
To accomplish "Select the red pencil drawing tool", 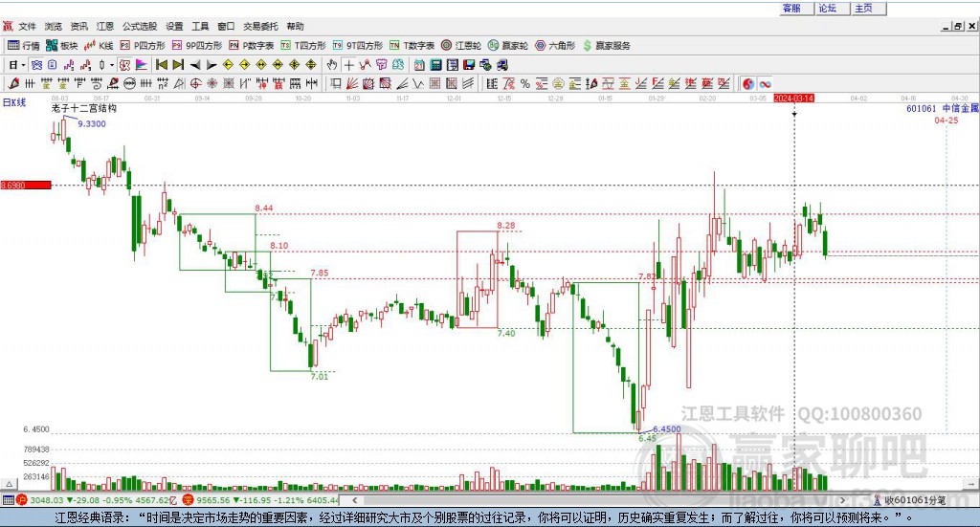I will pyautogui.click(x=13, y=83).
